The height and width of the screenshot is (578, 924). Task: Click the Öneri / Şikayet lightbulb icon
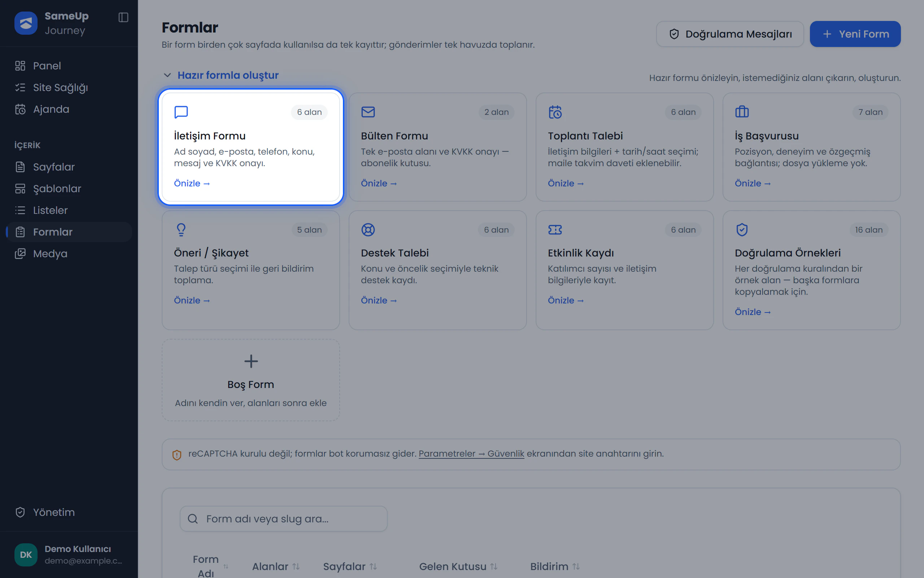point(181,230)
